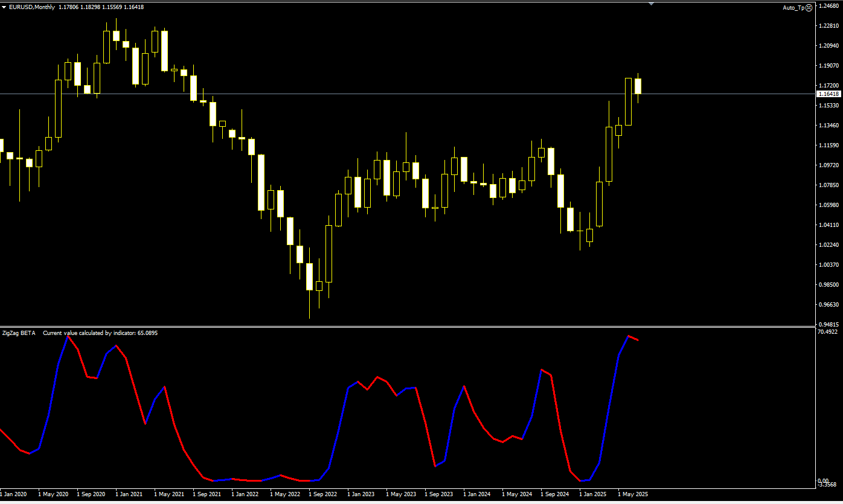Click the ZigZag BETA indicator label
Viewport: 843px width, 504px height.
click(19, 333)
